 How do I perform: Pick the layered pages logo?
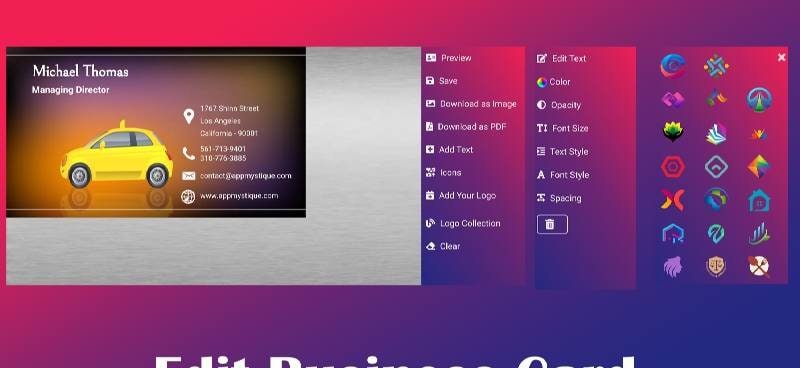[x=716, y=134]
